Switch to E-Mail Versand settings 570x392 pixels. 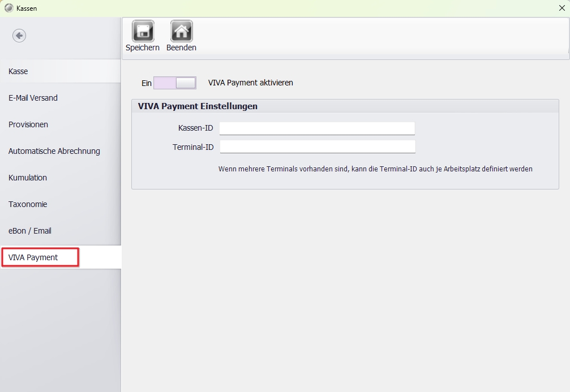33,98
